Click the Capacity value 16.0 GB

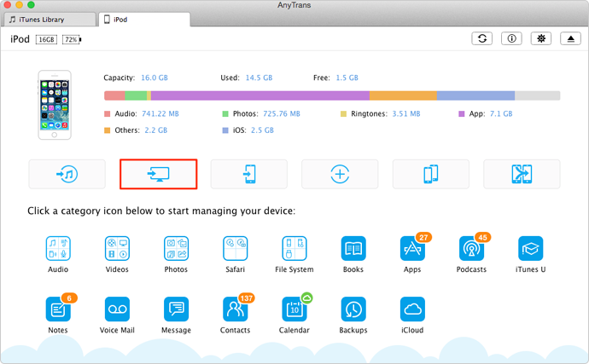coord(155,78)
